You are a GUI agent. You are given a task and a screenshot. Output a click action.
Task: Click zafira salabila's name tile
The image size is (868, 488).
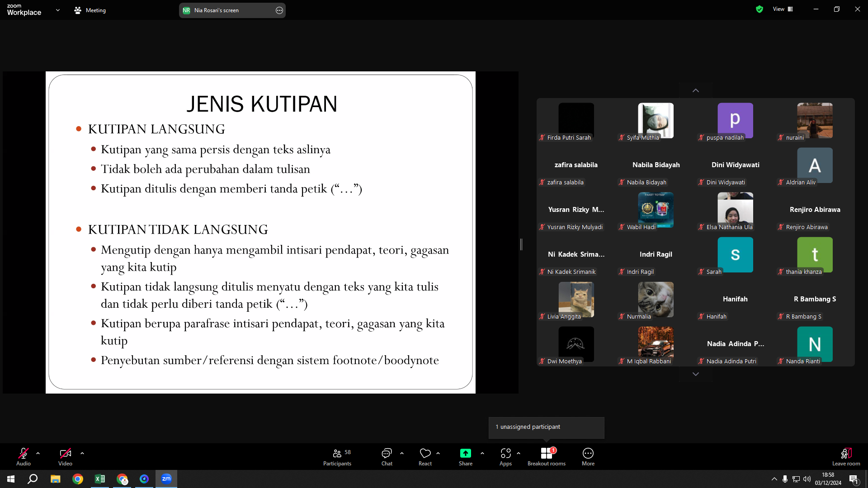576,165
